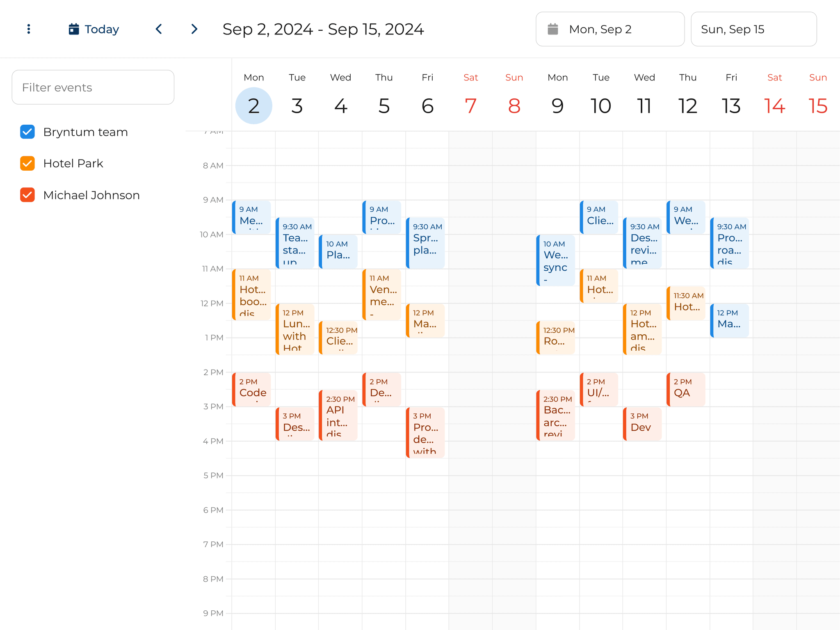
Task: Expand the date range title Sep 2 - Sep 15
Action: pyautogui.click(x=323, y=29)
